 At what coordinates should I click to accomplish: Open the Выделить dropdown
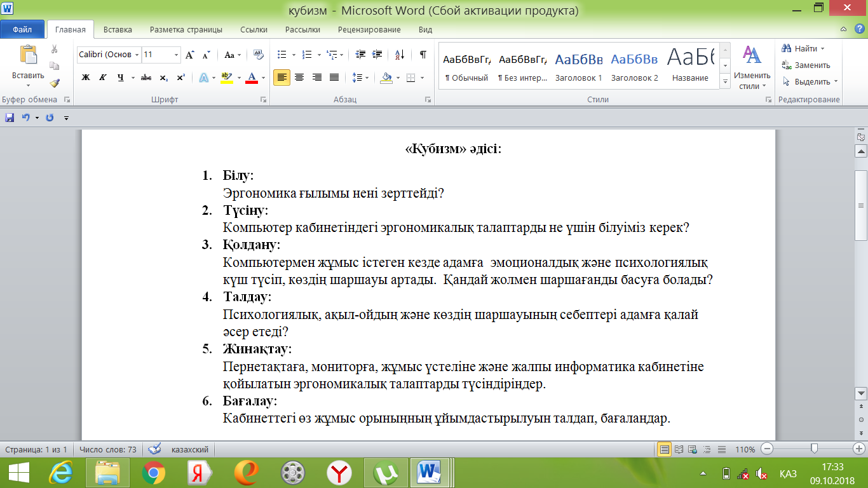tap(810, 81)
